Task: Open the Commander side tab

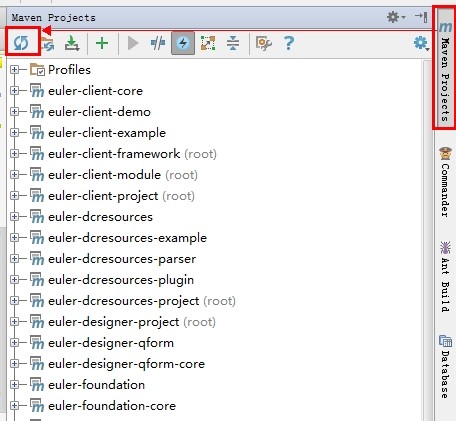Action: click(445, 182)
